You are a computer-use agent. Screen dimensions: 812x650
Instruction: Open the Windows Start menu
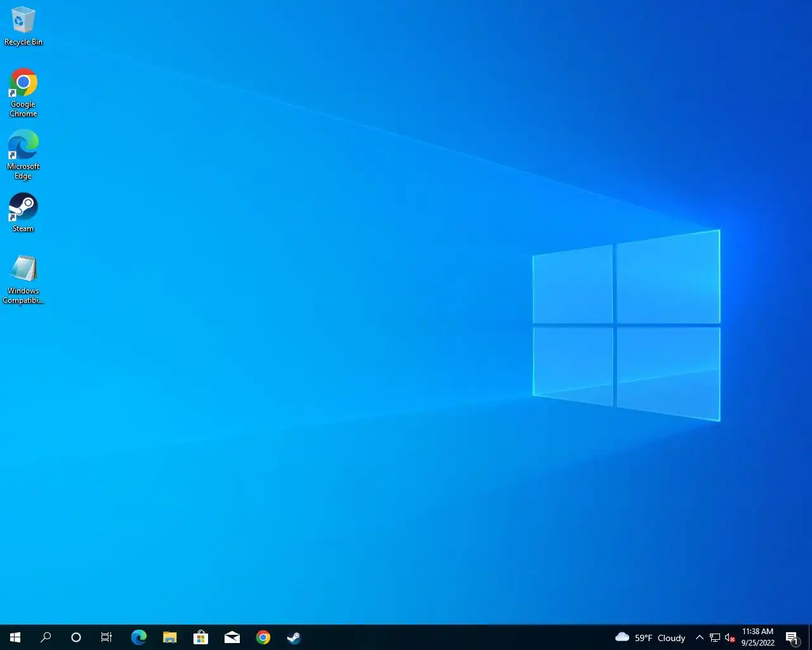tap(15, 637)
